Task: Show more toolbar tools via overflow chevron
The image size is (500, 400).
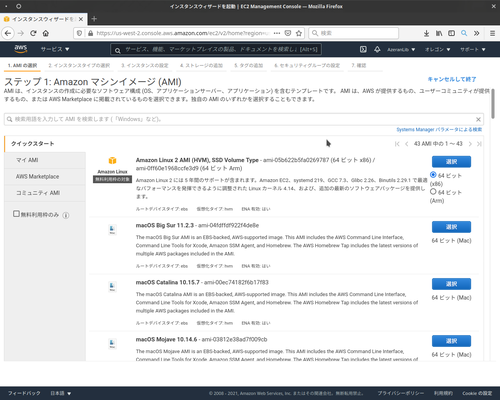Action: tap(477, 33)
